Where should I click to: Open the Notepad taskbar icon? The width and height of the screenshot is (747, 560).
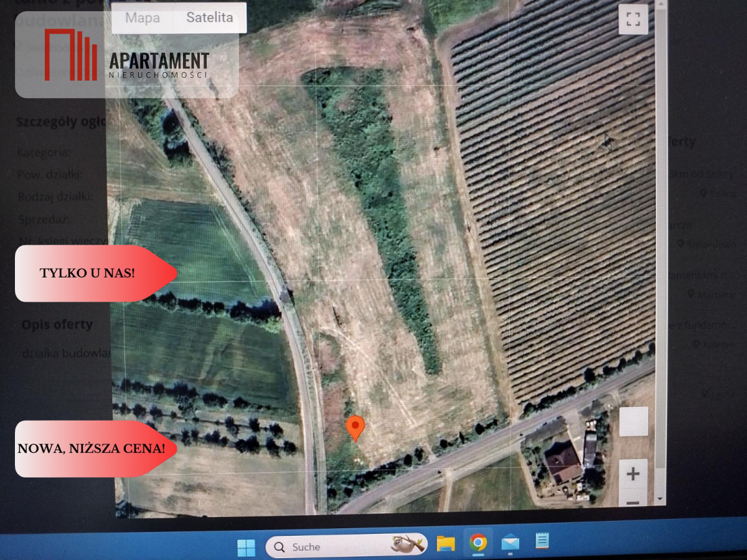(542, 541)
